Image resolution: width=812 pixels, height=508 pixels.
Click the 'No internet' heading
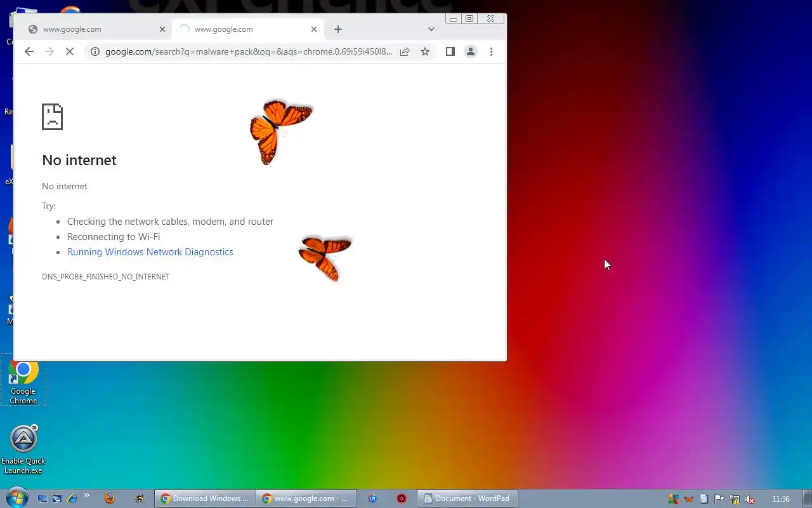coord(79,160)
